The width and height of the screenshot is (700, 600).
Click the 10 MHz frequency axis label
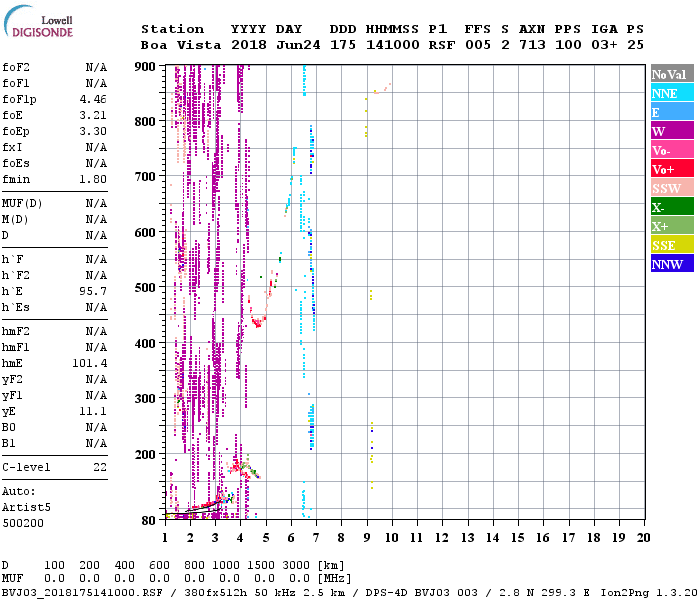pos(392,538)
